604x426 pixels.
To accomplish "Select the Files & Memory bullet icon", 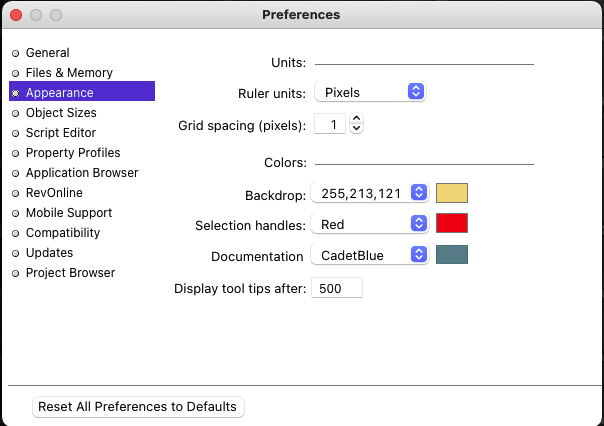I will click(x=15, y=73).
